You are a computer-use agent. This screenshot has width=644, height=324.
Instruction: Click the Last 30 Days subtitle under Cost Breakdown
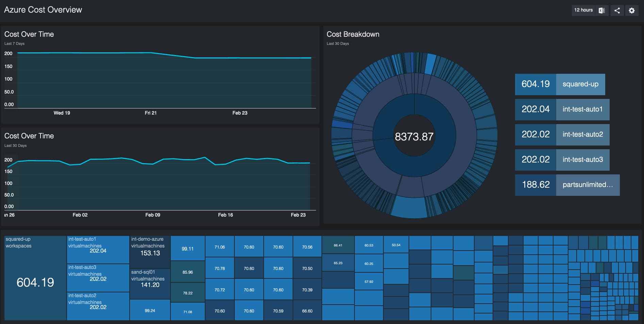[x=338, y=44]
